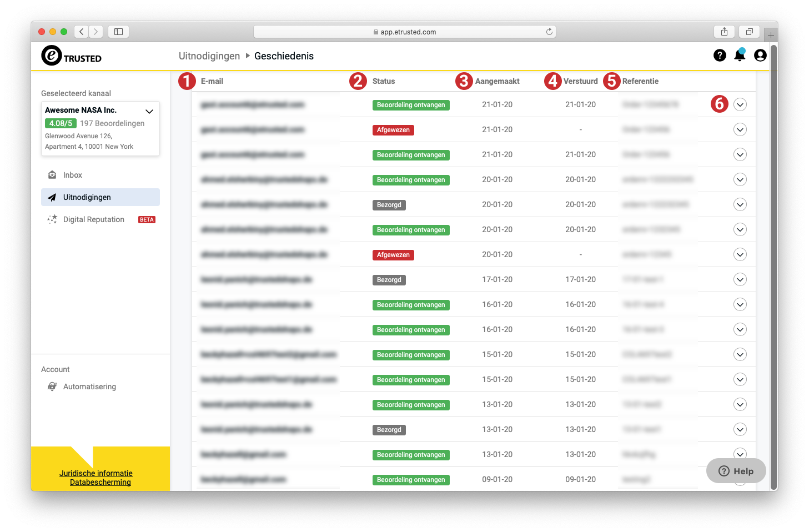Expand the 20-01-20 Bezorgd row
The width and height of the screenshot is (809, 532).
pos(740,204)
